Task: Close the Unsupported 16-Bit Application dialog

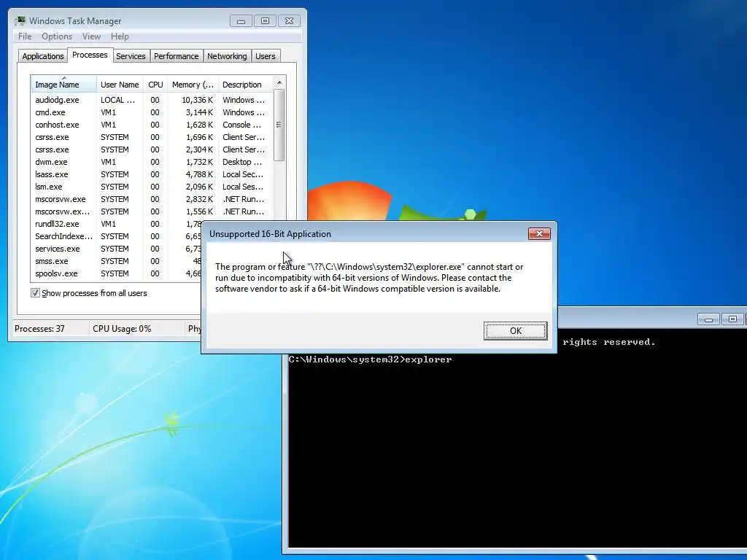Action: point(539,233)
